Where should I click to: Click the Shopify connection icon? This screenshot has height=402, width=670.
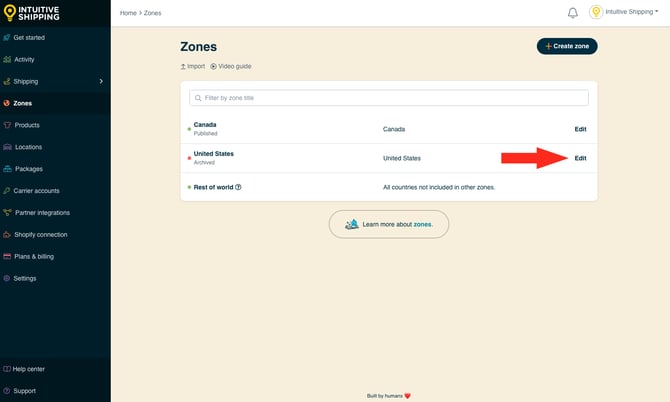pyautogui.click(x=7, y=235)
